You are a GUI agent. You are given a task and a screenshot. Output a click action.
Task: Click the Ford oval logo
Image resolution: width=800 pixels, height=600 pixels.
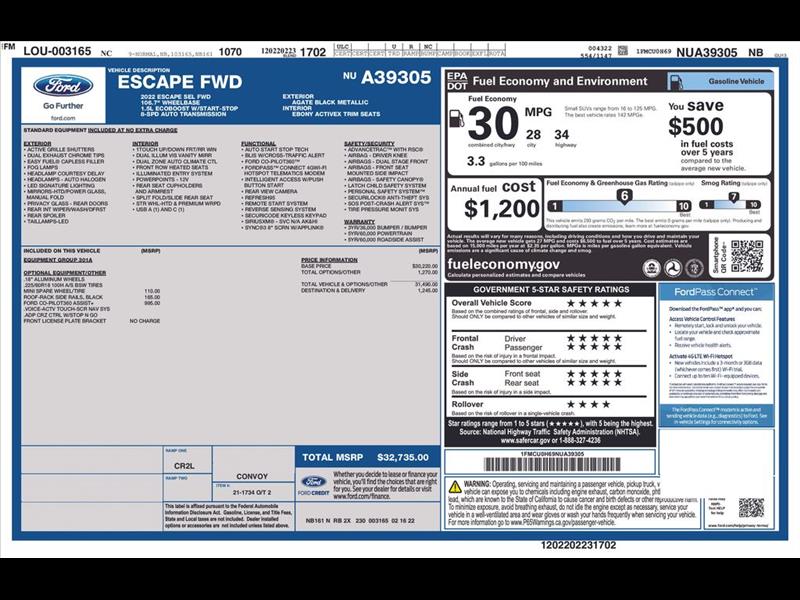click(62, 86)
